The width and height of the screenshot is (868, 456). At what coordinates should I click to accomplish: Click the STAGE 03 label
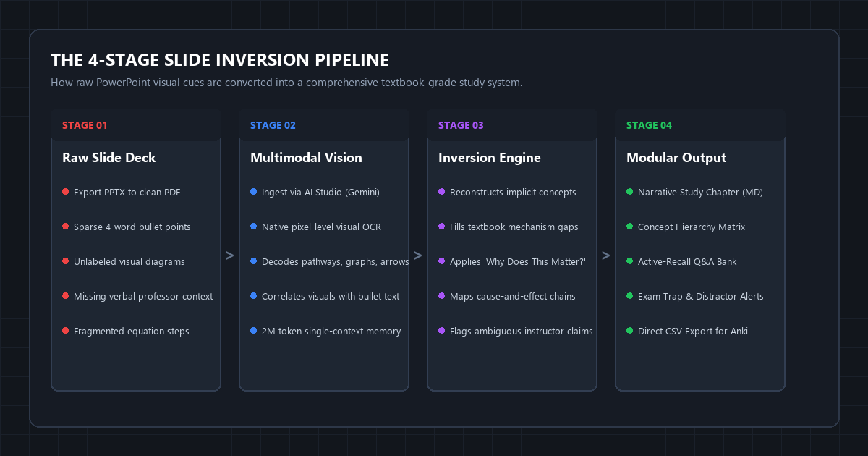pyautogui.click(x=461, y=125)
